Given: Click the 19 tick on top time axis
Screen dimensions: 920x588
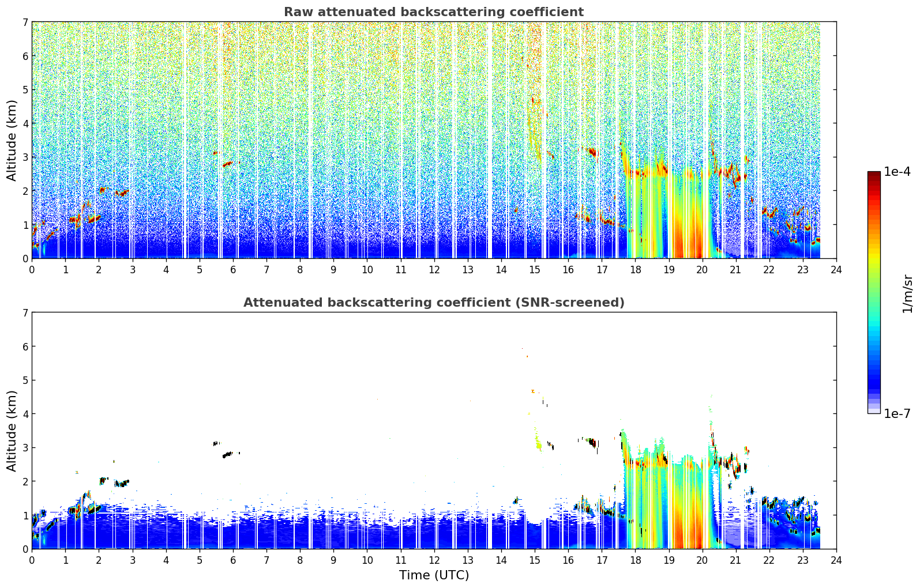Looking at the screenshot, I should (x=669, y=270).
